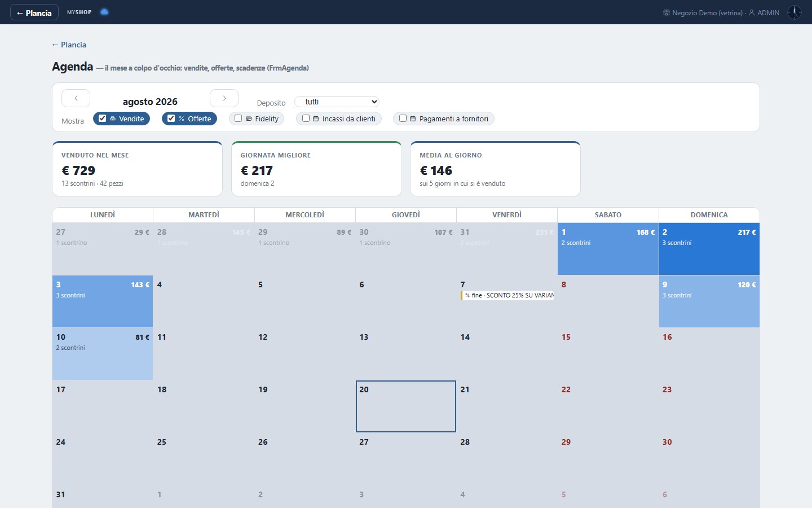
Task: Click the user icon beside ADMIN
Action: (752, 12)
